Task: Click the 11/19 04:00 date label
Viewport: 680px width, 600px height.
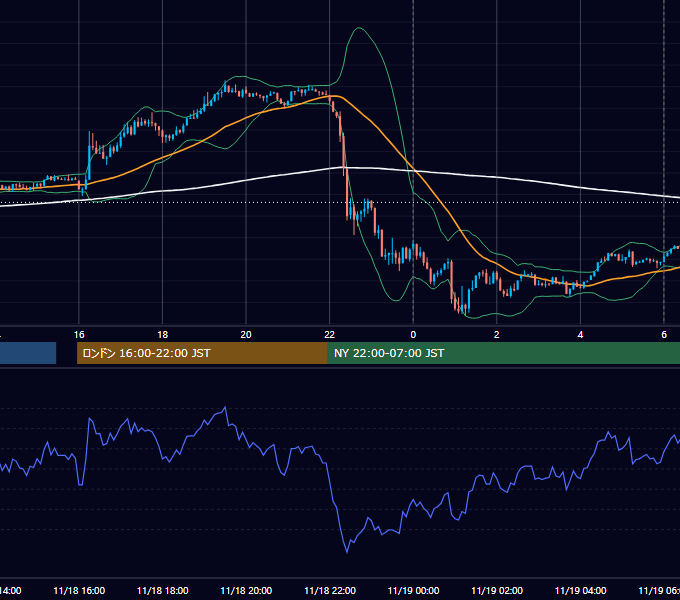Action: tap(580, 590)
